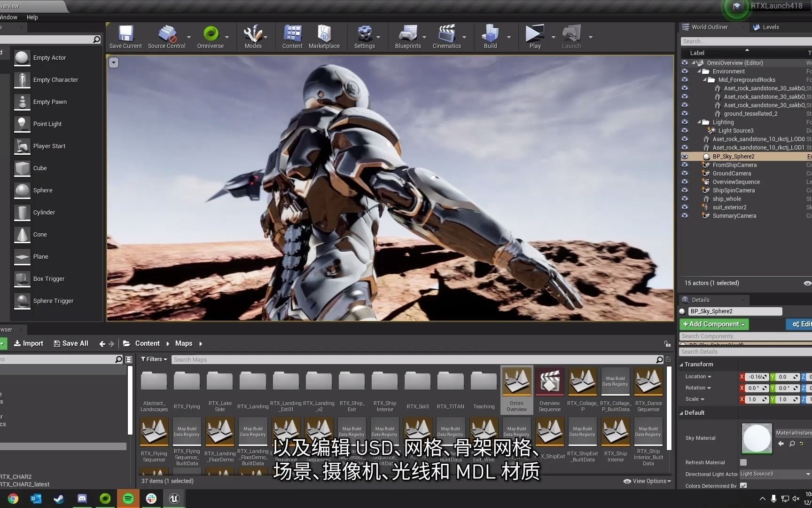Open the Add Component dropdown
The width and height of the screenshot is (812, 508).
click(714, 324)
